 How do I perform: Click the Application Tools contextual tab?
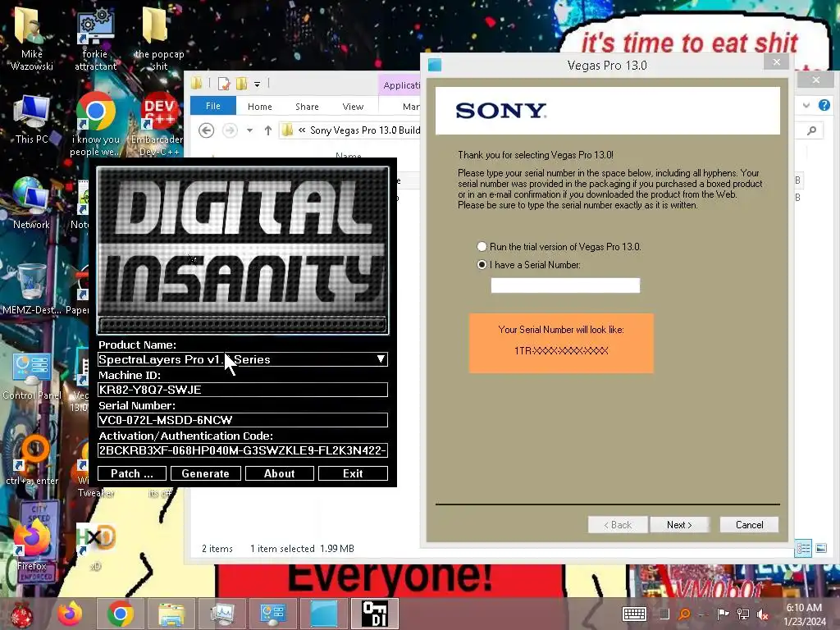(x=400, y=85)
